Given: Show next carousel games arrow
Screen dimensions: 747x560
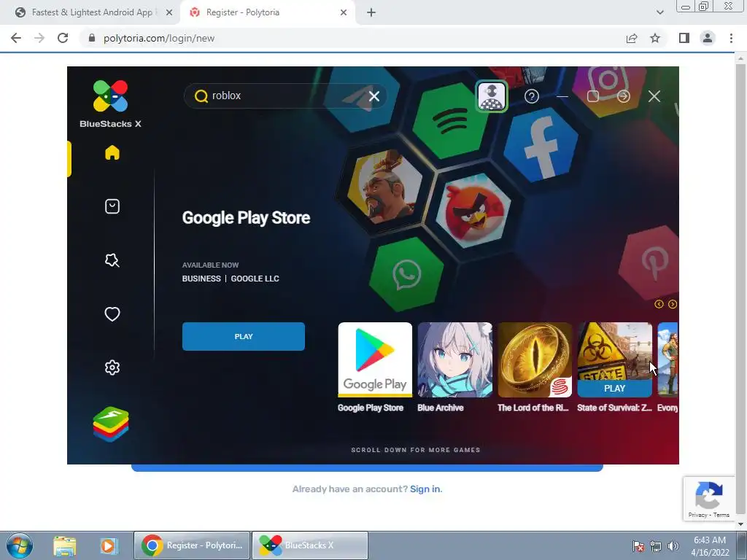Looking at the screenshot, I should (672, 304).
